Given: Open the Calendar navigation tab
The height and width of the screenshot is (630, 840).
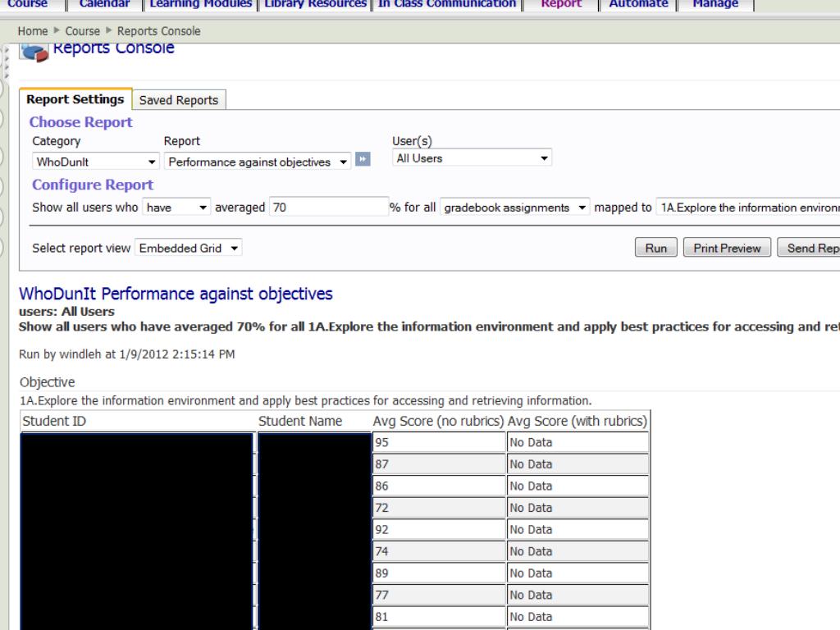Looking at the screenshot, I should tap(104, 4).
